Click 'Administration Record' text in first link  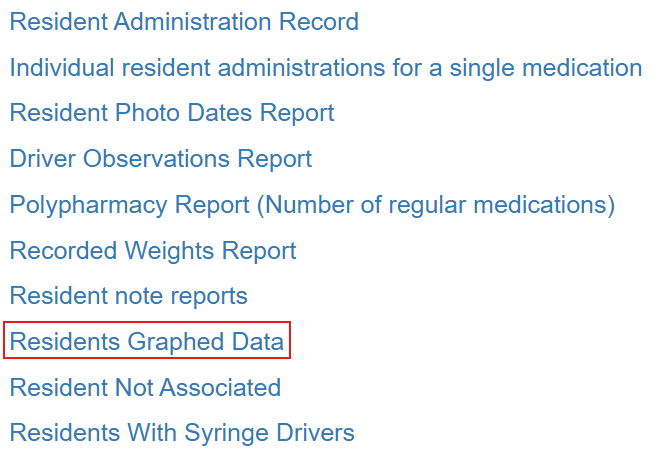(x=236, y=21)
